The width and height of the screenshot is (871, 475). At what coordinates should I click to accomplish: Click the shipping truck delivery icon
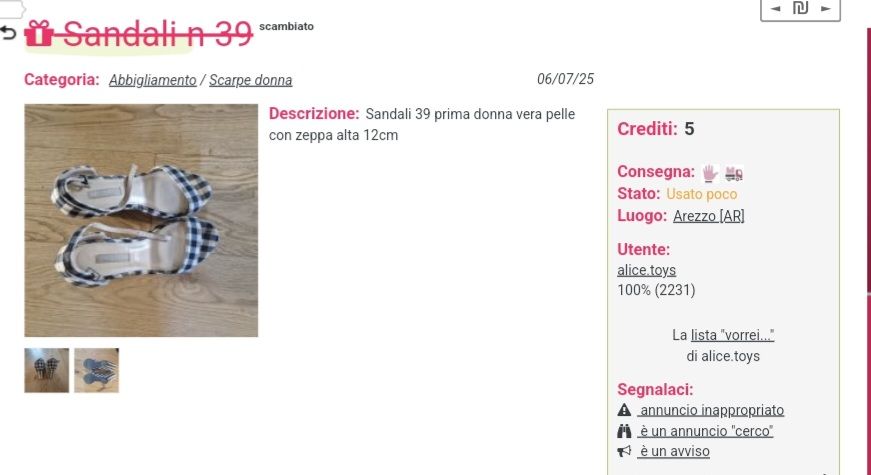tap(734, 174)
